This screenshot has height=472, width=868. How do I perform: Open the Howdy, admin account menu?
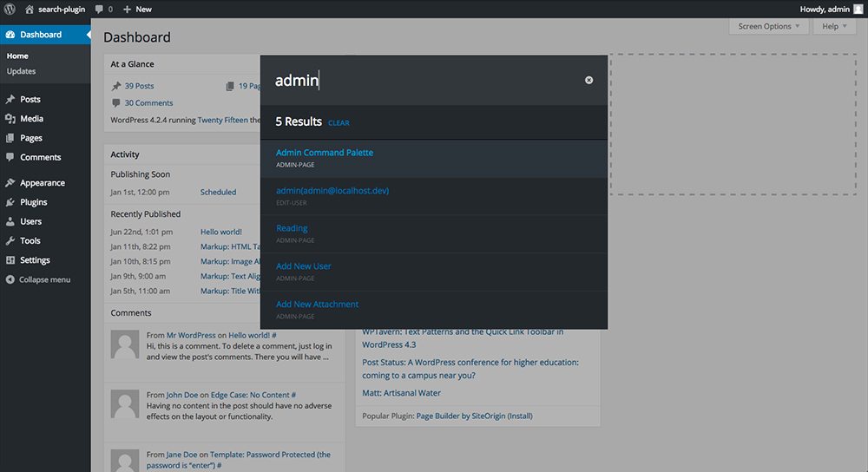click(x=831, y=9)
